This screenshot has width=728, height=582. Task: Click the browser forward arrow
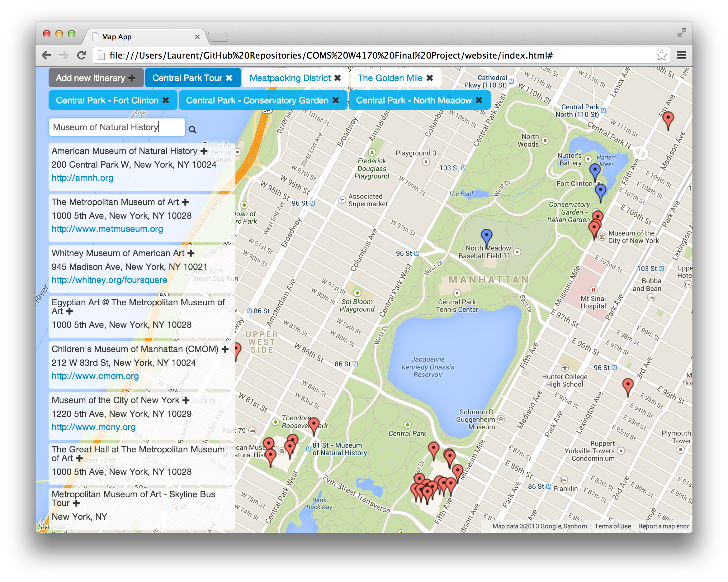pyautogui.click(x=64, y=55)
